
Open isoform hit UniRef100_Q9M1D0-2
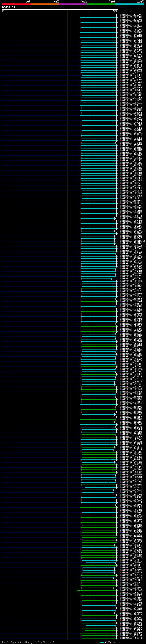coord(132,241)
